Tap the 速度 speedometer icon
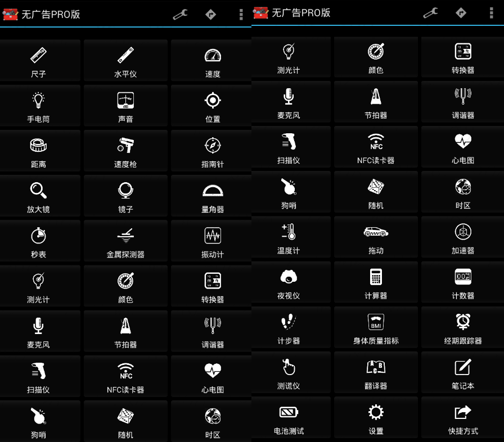 [x=213, y=60]
